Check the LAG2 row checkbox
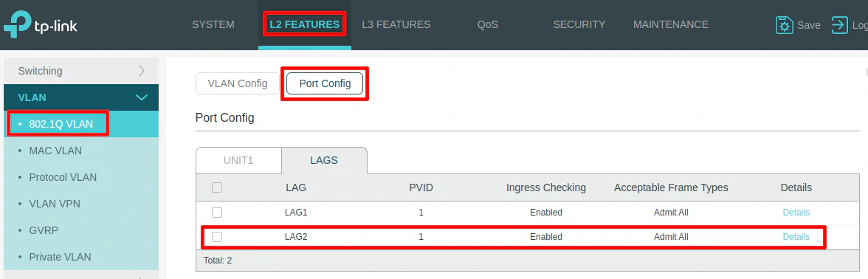 [x=217, y=237]
